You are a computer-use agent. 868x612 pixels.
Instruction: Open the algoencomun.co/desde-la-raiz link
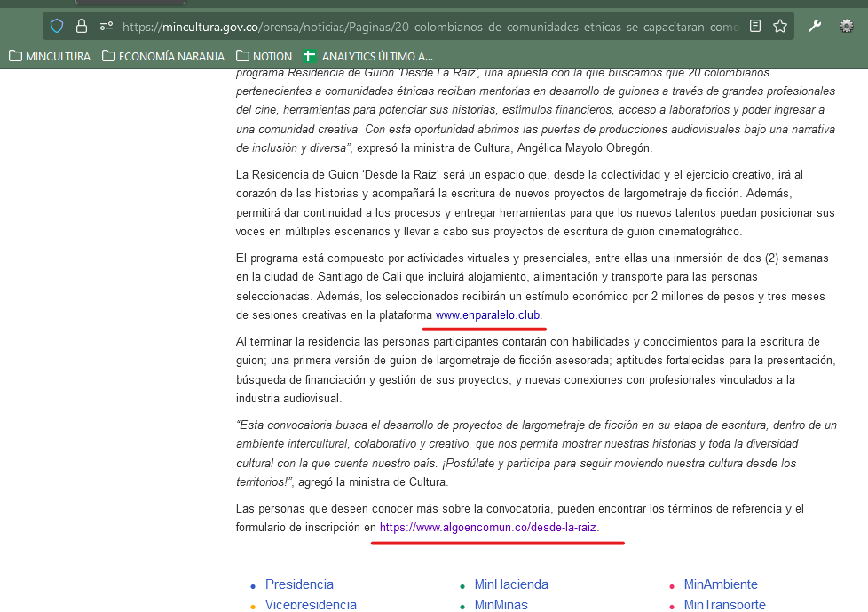point(488,528)
